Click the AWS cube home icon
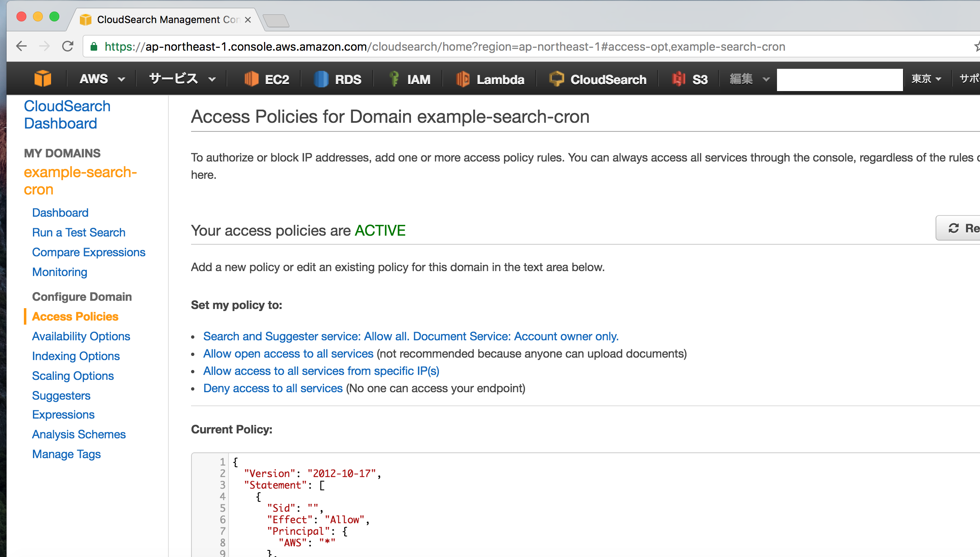Image resolution: width=980 pixels, height=557 pixels. [x=42, y=79]
